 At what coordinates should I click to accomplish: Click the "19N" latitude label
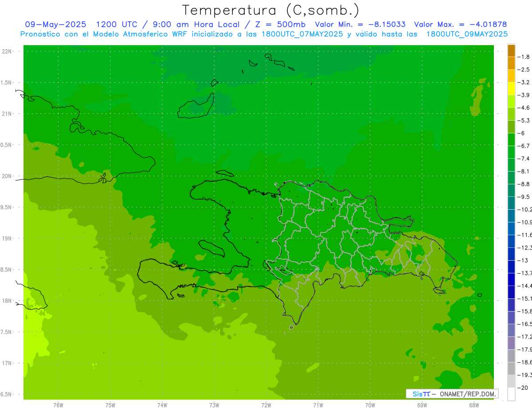(x=7, y=239)
